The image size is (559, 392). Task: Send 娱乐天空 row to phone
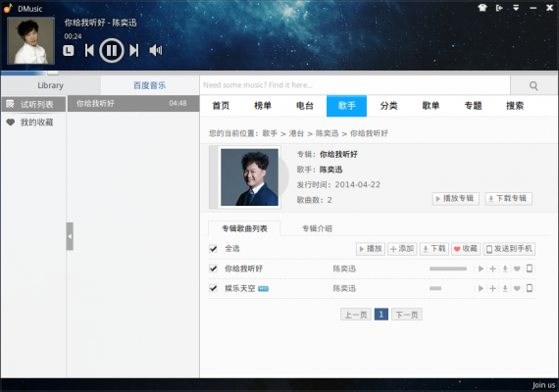tap(530, 288)
